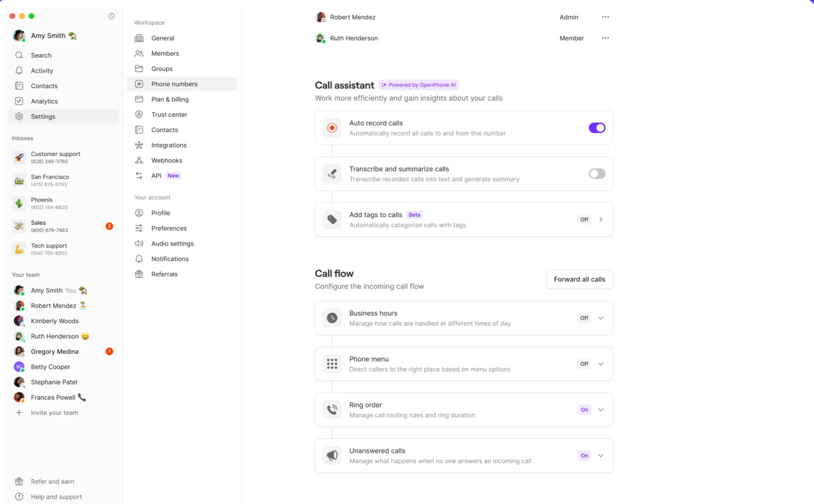Open the Members settings page
814x504 pixels.
[182, 54]
